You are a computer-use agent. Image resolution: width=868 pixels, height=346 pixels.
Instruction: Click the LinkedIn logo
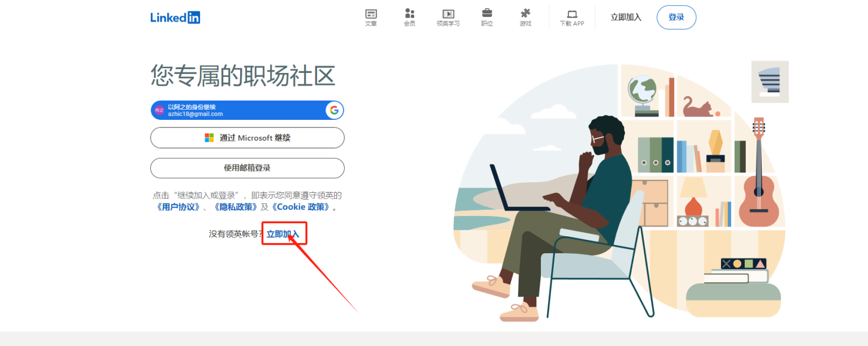pos(175,17)
